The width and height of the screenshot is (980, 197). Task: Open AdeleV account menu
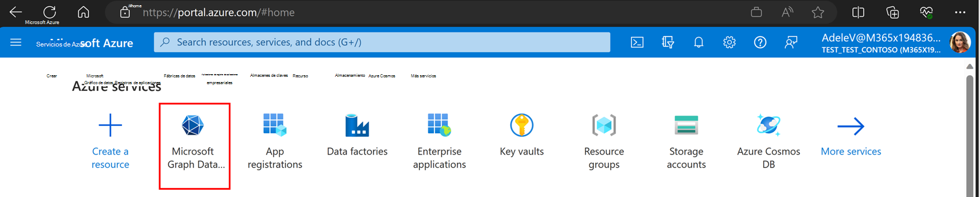(896, 43)
